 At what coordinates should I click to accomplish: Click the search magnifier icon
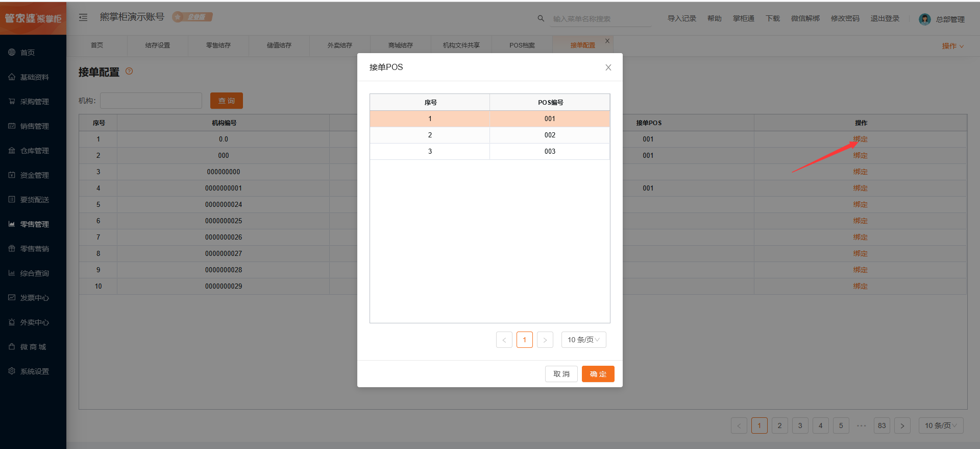click(541, 18)
